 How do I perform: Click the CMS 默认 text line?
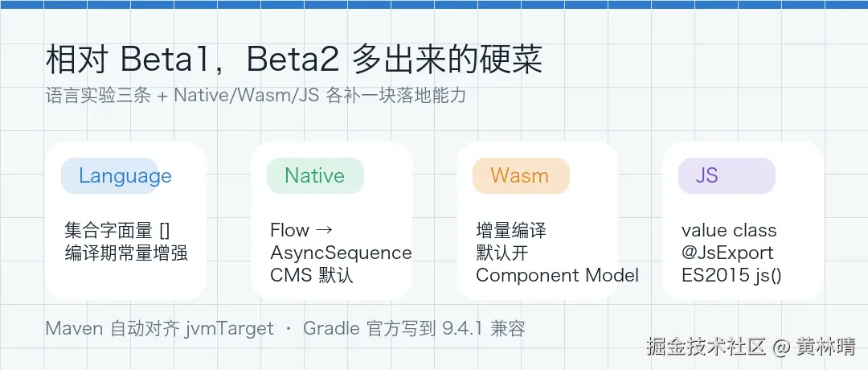point(312,275)
